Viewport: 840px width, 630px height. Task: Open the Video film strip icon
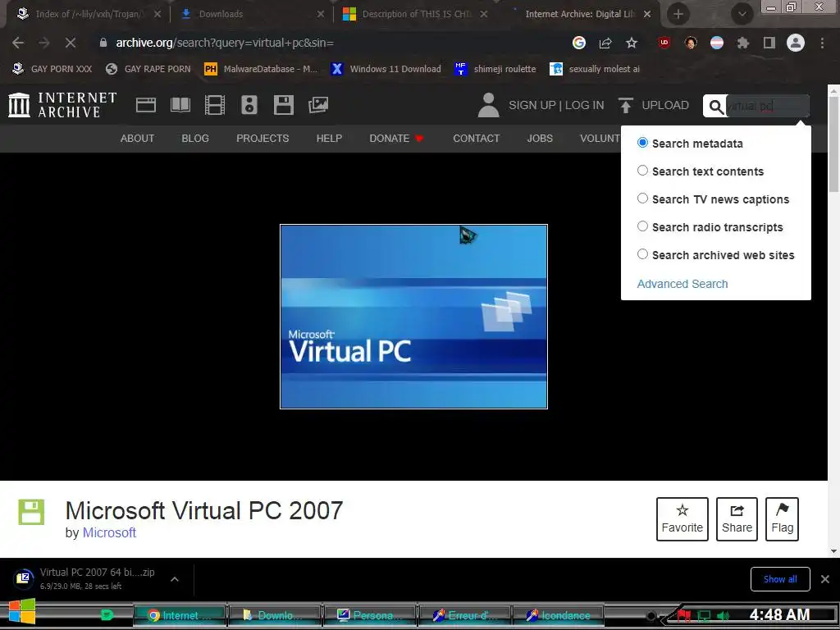click(x=215, y=104)
